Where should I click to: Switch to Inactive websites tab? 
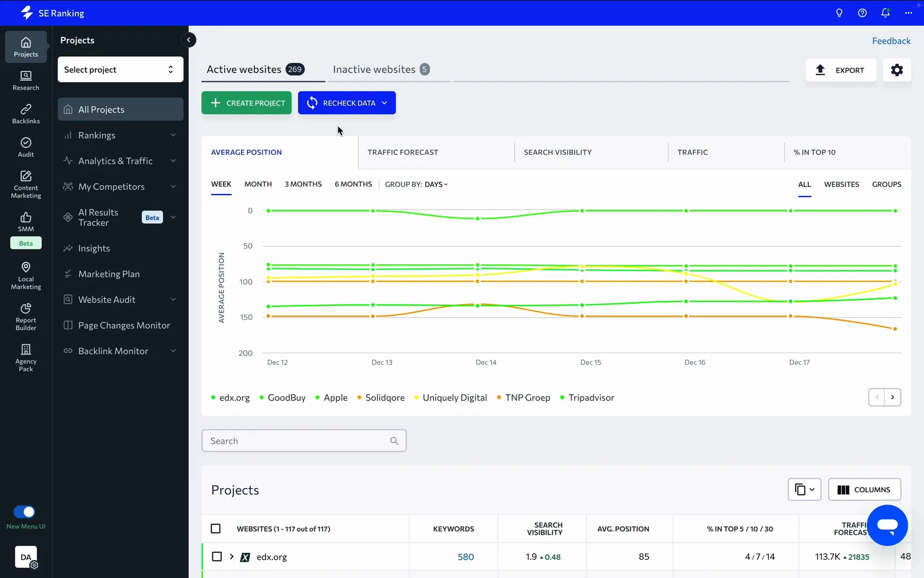coord(381,70)
